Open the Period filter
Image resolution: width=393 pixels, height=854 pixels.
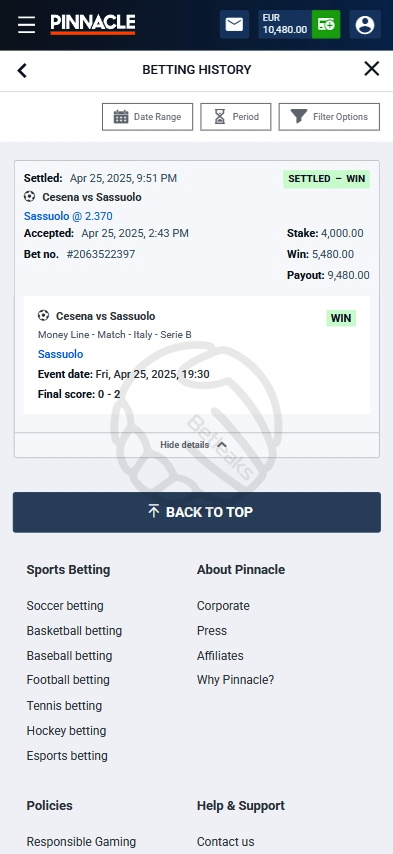(236, 117)
